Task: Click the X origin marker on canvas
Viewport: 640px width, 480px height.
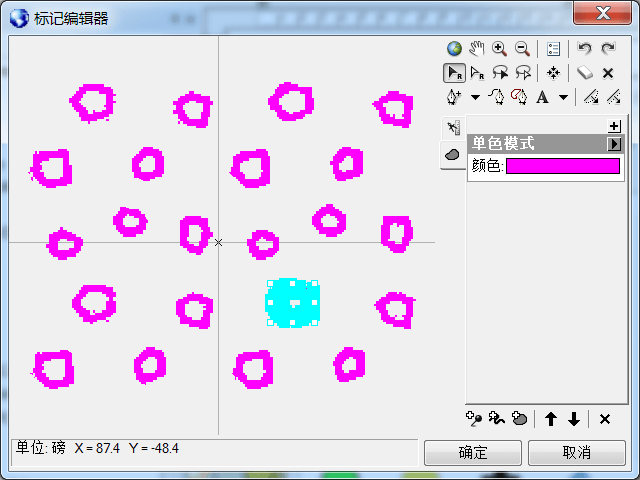Action: (x=218, y=242)
